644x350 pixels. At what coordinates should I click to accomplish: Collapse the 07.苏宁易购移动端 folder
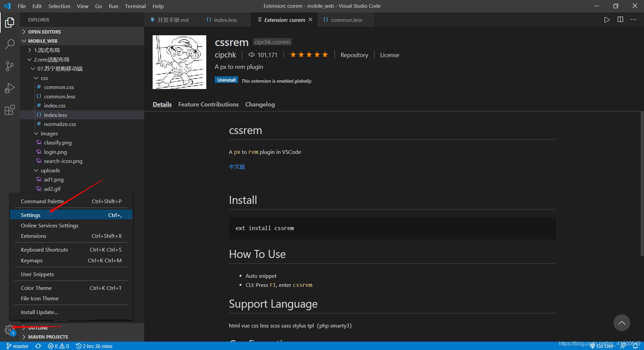(82, 69)
